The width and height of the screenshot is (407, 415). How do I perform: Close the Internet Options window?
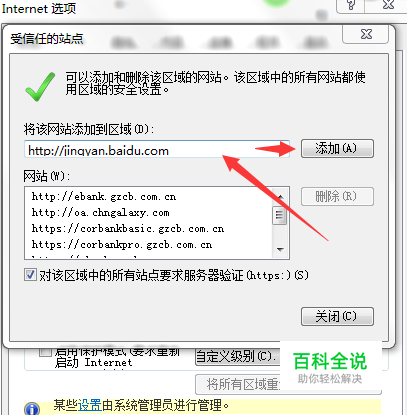[389, 5]
